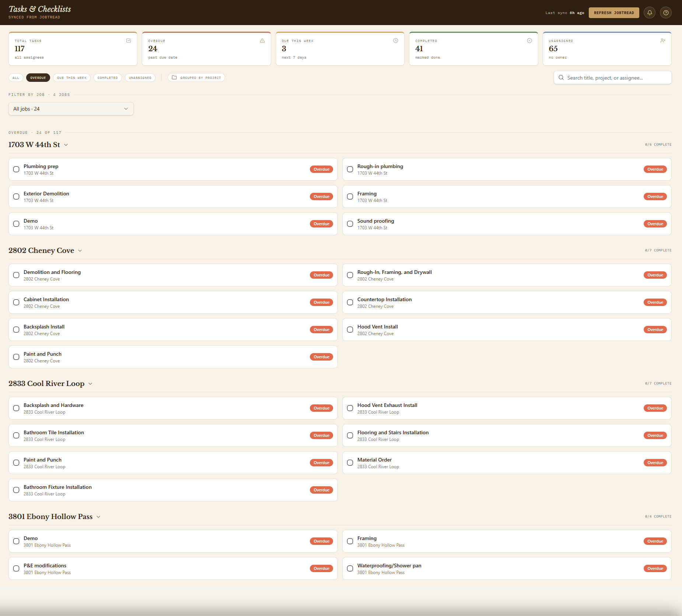Toggle the Grouped by Project button
682x616 pixels.
[x=196, y=78]
